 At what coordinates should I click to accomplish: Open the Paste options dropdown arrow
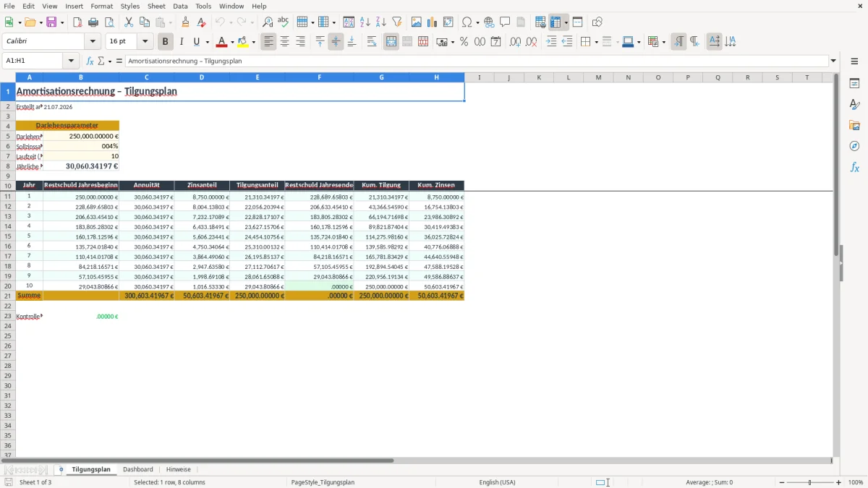[171, 22]
